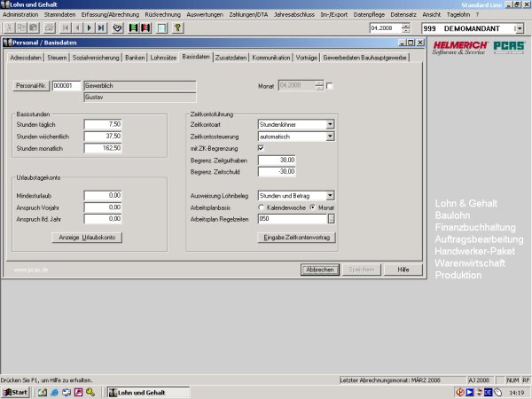Click the blue arrow system tray icon
The image size is (532, 399).
tap(470, 393)
